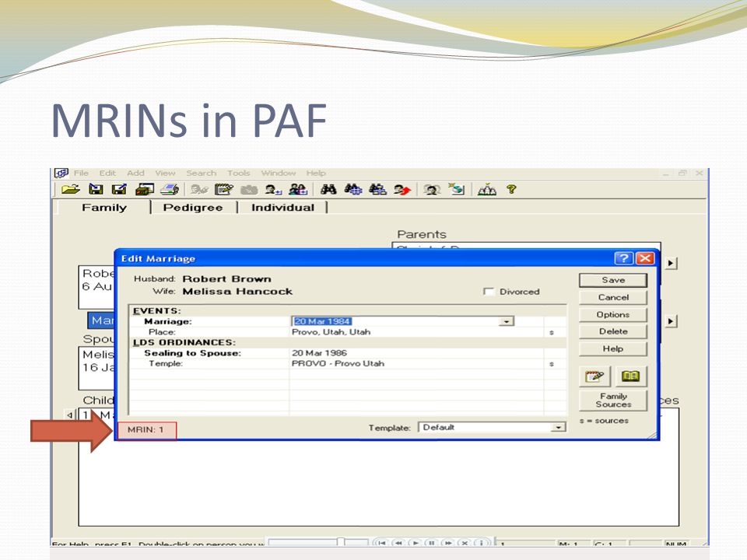The height and width of the screenshot is (560, 747).
Task: Click the source marker on the Temple row
Action: coord(551,364)
